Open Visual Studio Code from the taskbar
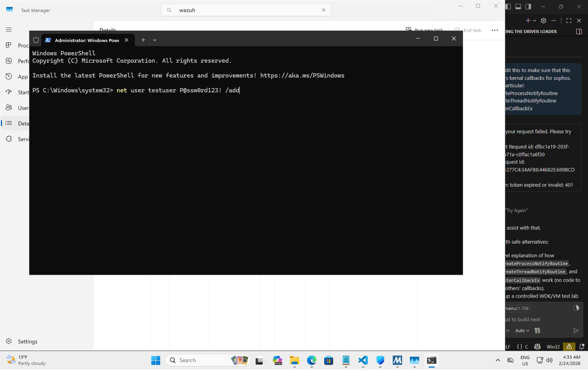The image size is (588, 371). click(x=363, y=360)
